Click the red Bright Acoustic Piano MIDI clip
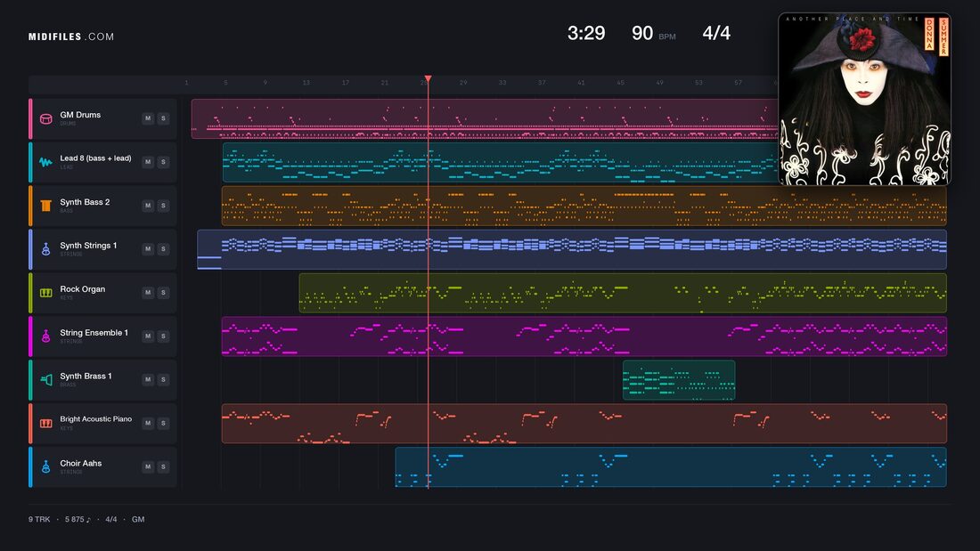Screen dimensions: 980x551 [x=584, y=424]
